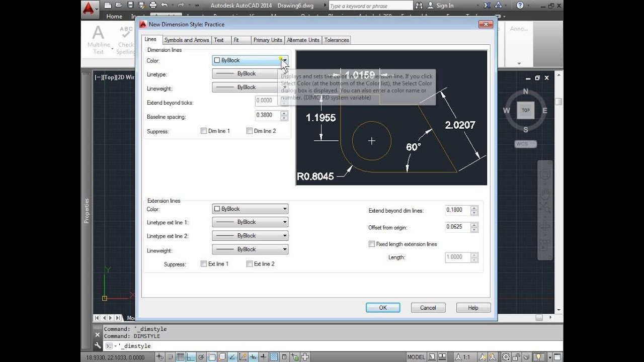The image size is (644, 362).
Task: Toggle Quick Properties status bar icon
Action: pos(284,357)
